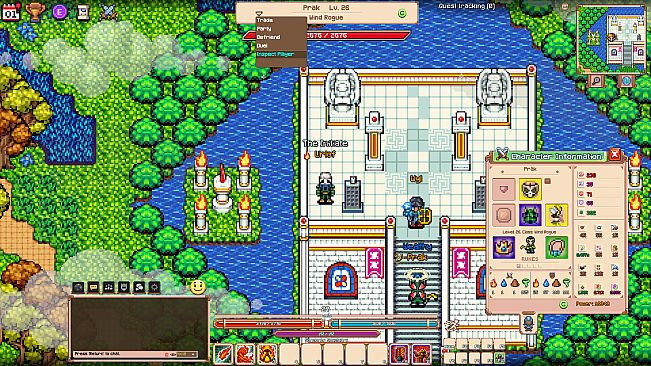Click the minimap
Viewport: 651px width, 366px height.
point(610,39)
